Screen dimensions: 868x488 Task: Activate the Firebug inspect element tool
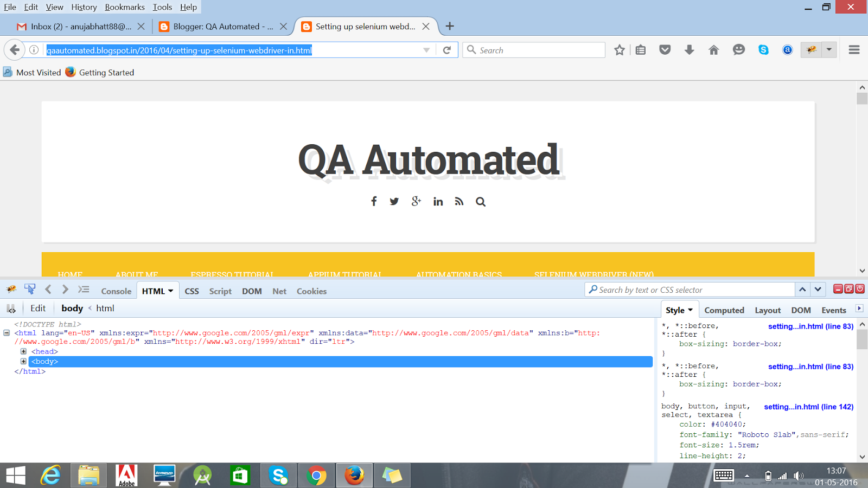click(30, 290)
